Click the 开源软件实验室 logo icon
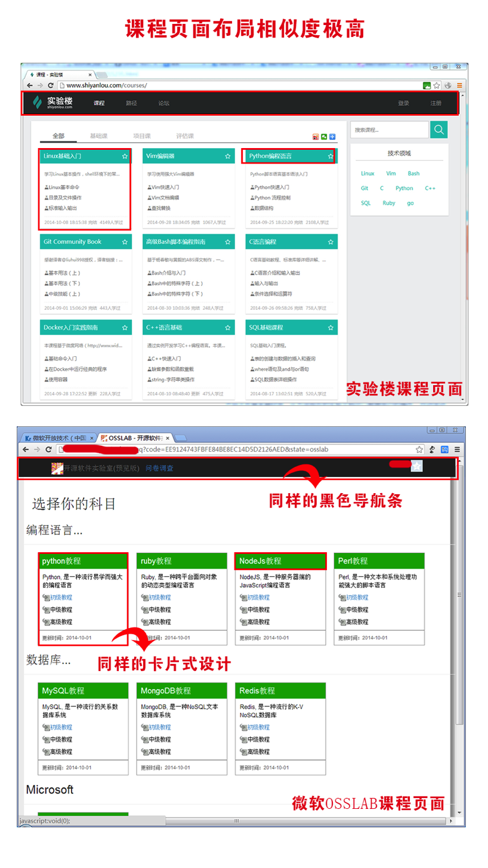Image resolution: width=488 pixels, height=868 pixels. pos(57,468)
